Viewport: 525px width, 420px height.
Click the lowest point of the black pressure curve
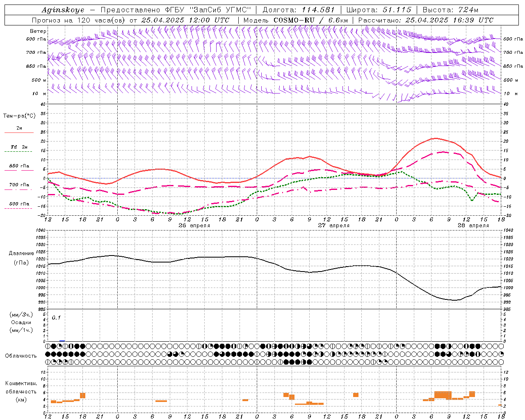[x=454, y=300]
